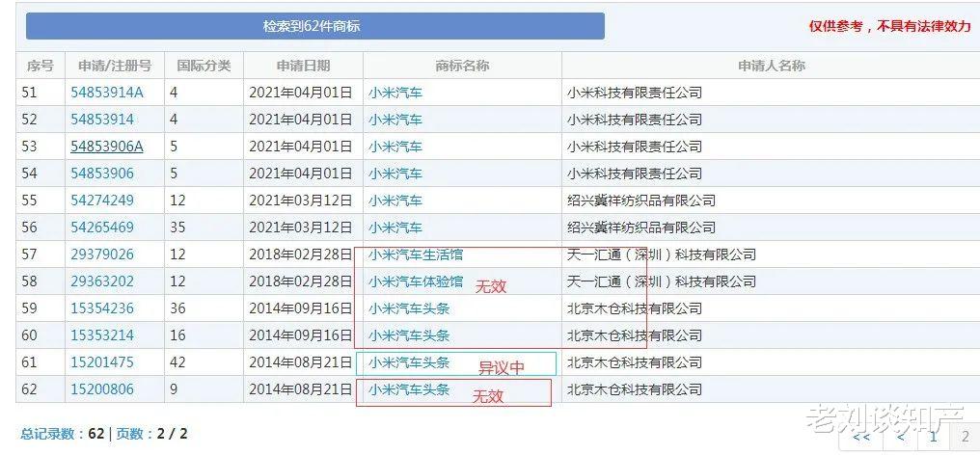Viewport: 980px width, 455px height.
Task: Open the 小米汽车体验馆 trademark link
Action: point(416,281)
